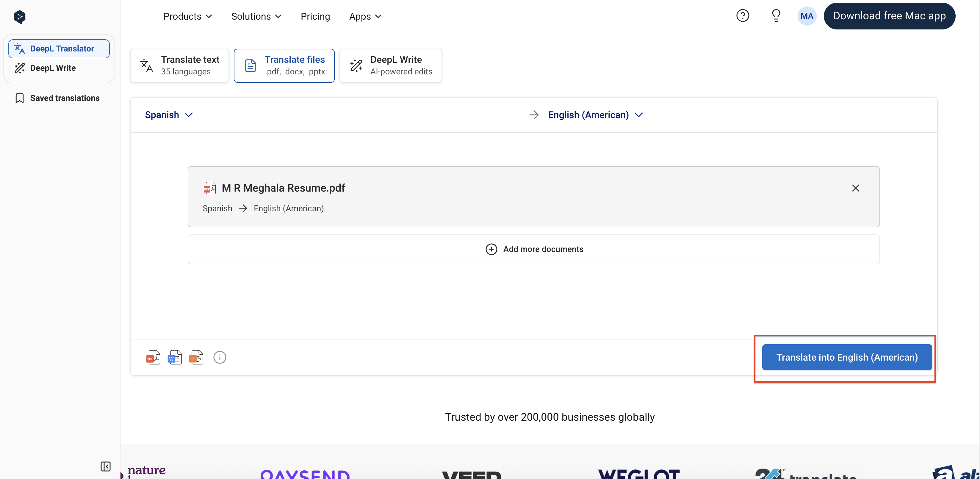Click the arrow between the source and target language selectors
The width and height of the screenshot is (980, 479).
coord(534,115)
